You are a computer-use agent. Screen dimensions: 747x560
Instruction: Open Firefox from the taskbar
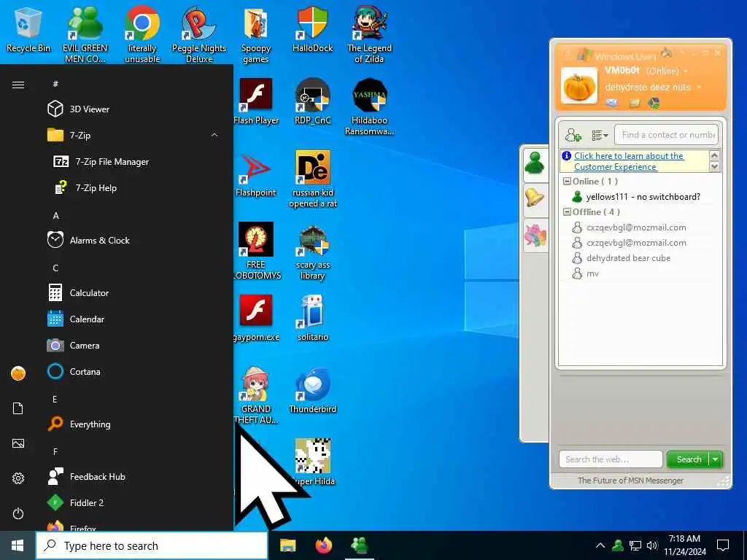pos(323,545)
